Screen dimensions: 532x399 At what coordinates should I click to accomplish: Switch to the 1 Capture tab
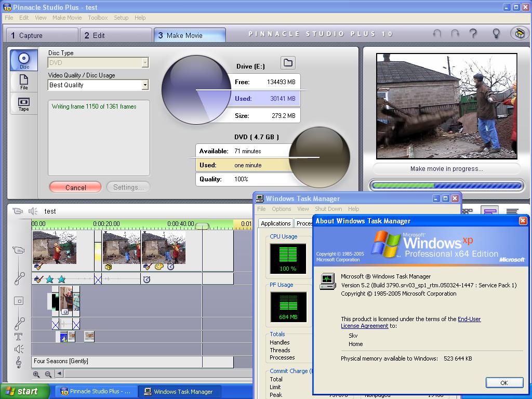point(43,35)
